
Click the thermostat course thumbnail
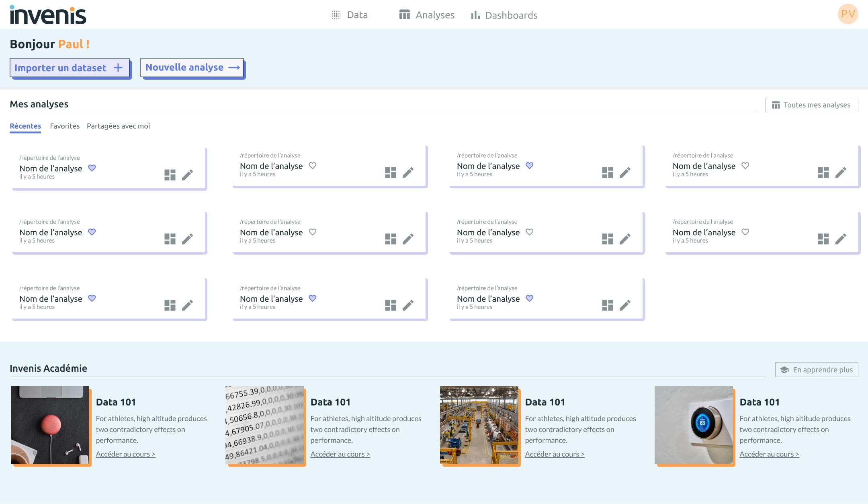tap(694, 425)
